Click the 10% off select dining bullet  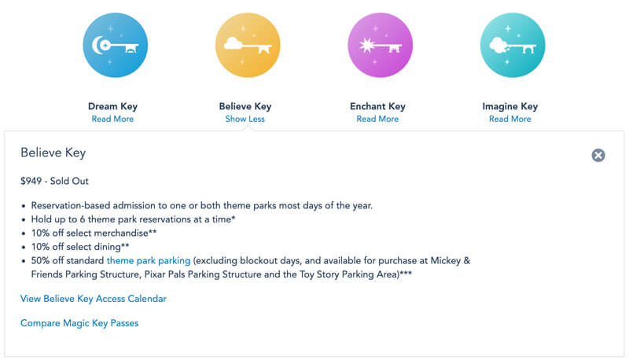pos(80,247)
